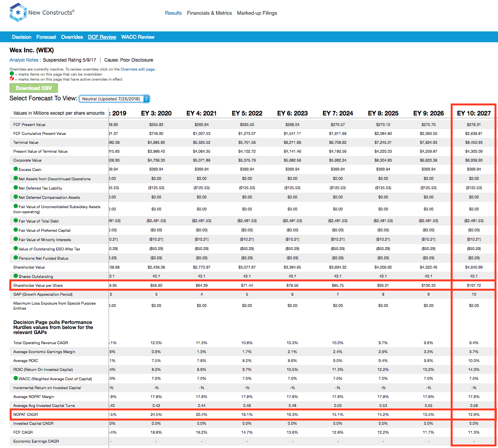498x448 pixels.
Task: Click the $6,938.90 Corporate Value cell
Action: (474, 160)
